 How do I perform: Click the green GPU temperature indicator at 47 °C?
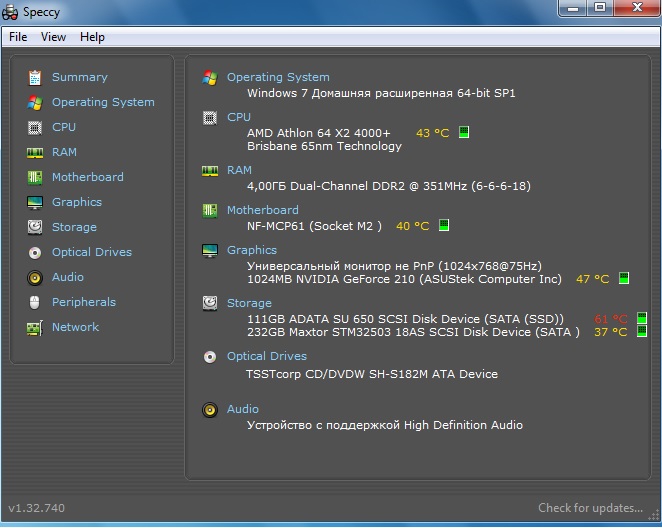coord(624,278)
